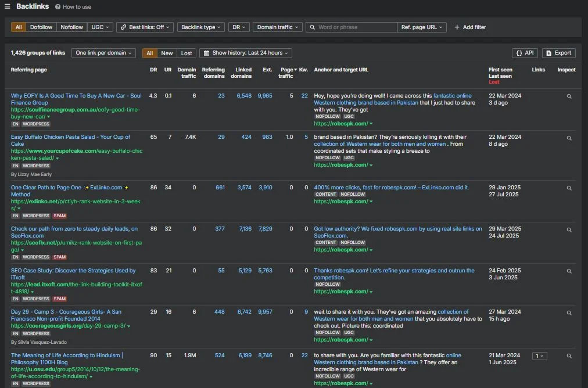
Task: Open SEO Case Study iTxoft page link
Action: [73, 274]
